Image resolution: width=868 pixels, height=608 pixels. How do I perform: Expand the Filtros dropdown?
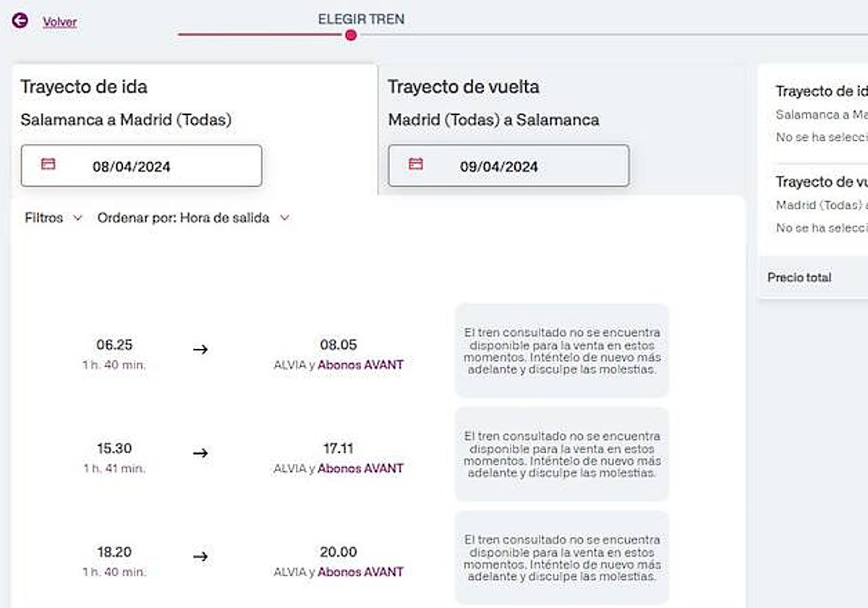pyautogui.click(x=54, y=218)
